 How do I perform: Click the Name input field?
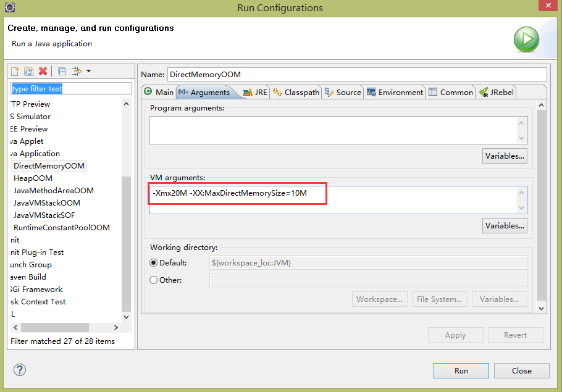pyautogui.click(x=356, y=74)
